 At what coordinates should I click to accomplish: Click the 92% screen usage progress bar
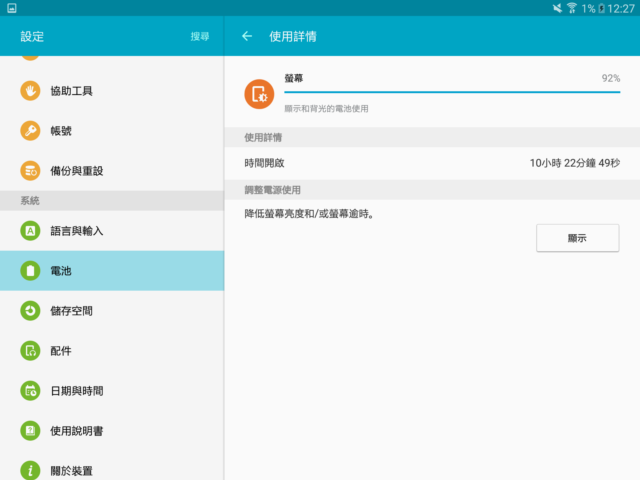452,92
